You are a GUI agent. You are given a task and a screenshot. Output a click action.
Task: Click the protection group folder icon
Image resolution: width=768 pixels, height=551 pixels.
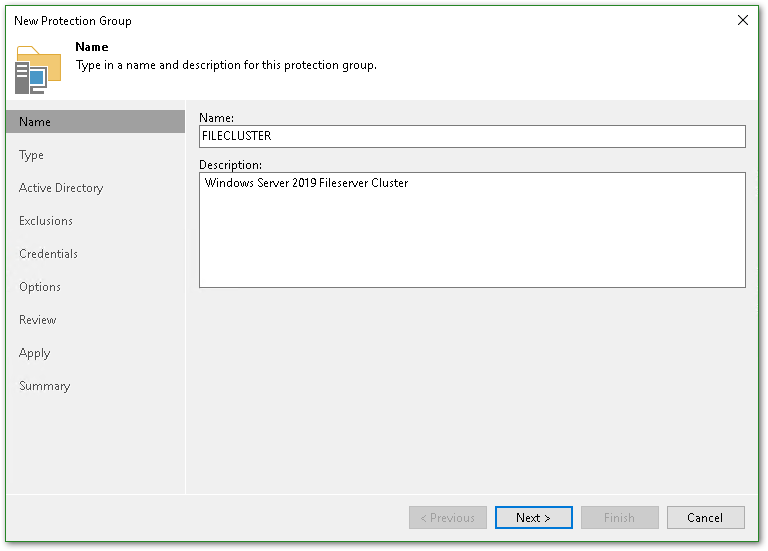pos(38,69)
